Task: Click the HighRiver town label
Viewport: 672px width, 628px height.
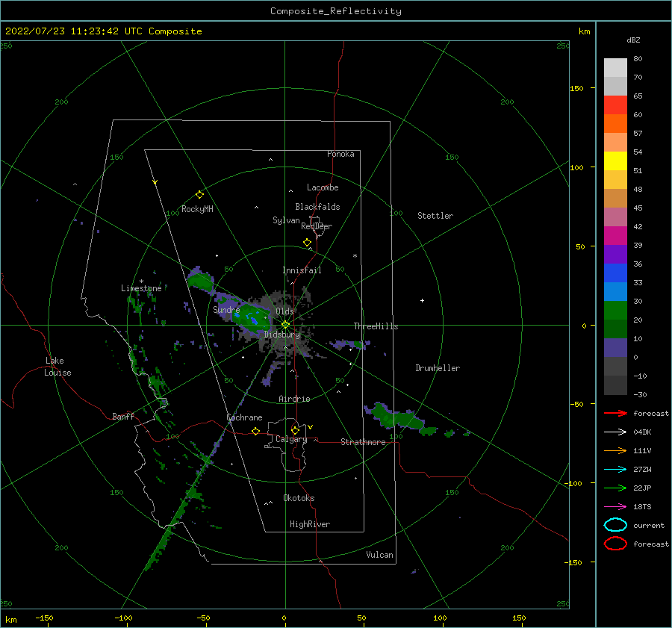Action: click(310, 524)
